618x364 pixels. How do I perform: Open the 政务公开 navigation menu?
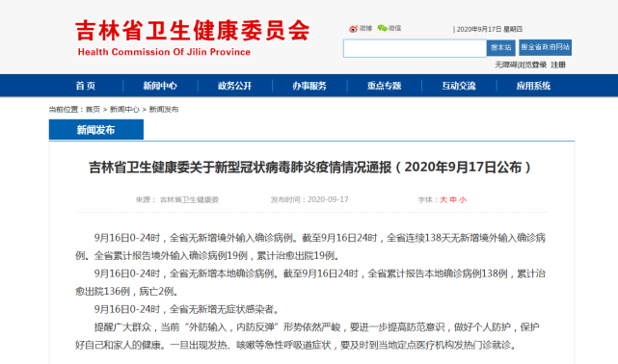point(234,86)
